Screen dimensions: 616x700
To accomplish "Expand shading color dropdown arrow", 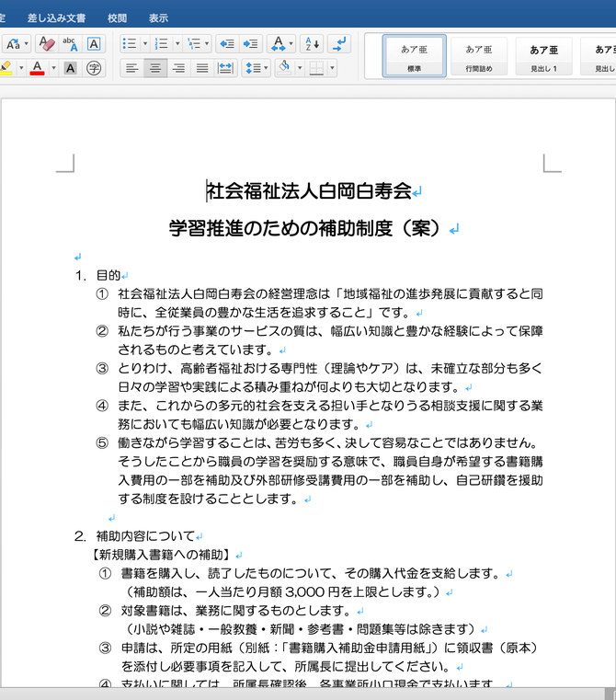I will [300, 68].
